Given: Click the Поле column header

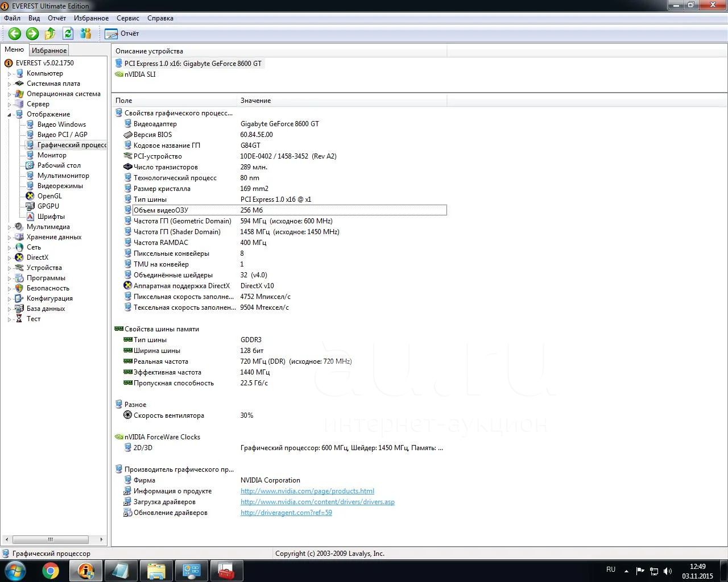Looking at the screenshot, I should (x=174, y=101).
